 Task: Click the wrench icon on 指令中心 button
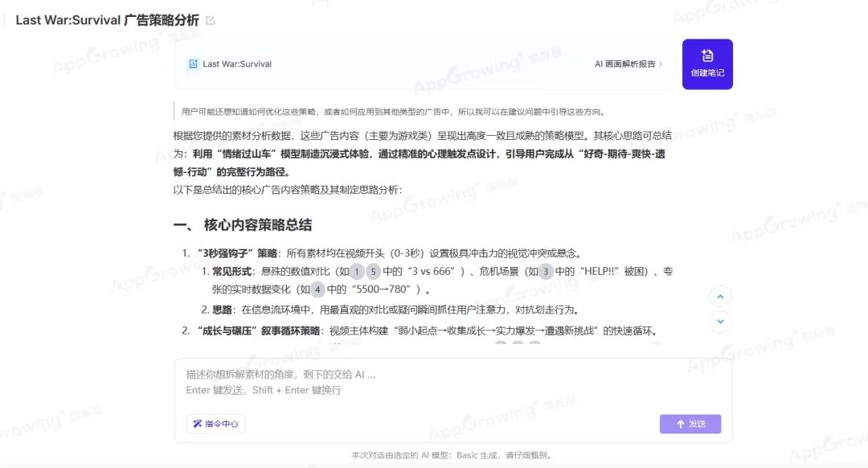click(x=197, y=424)
